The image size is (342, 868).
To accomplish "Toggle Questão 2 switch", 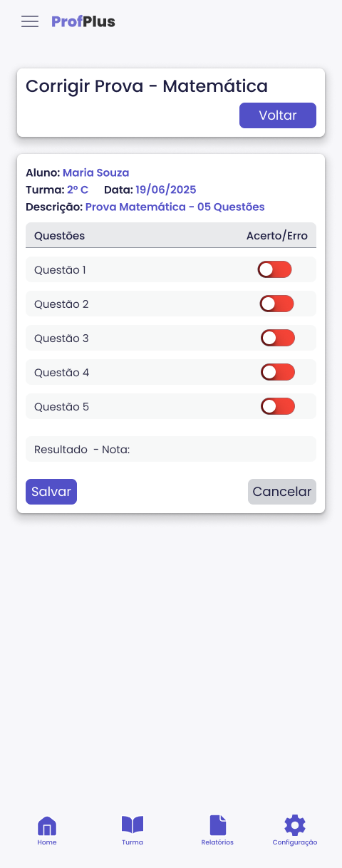I will [x=277, y=304].
